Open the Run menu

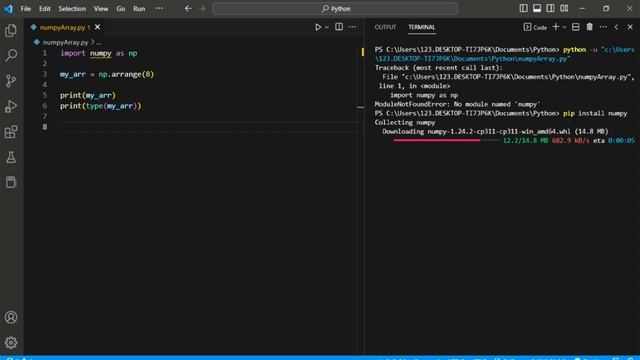click(x=139, y=9)
